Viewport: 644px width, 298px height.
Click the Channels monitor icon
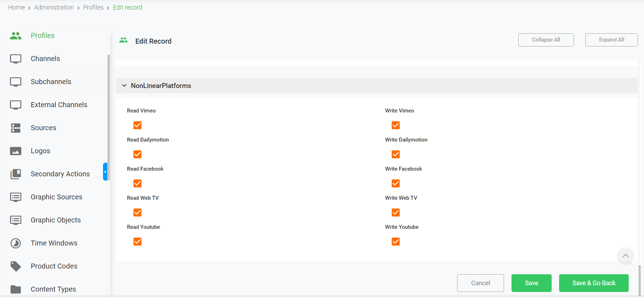pyautogui.click(x=16, y=59)
